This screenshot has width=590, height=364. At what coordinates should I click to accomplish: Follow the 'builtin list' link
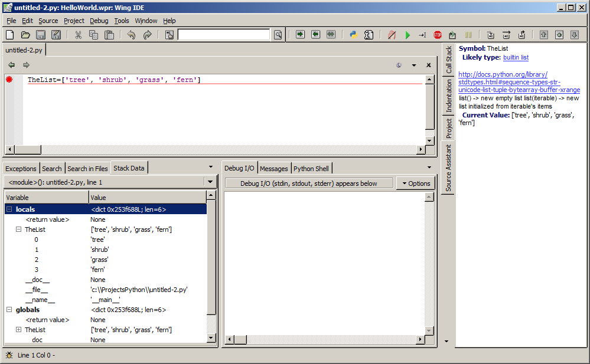516,57
